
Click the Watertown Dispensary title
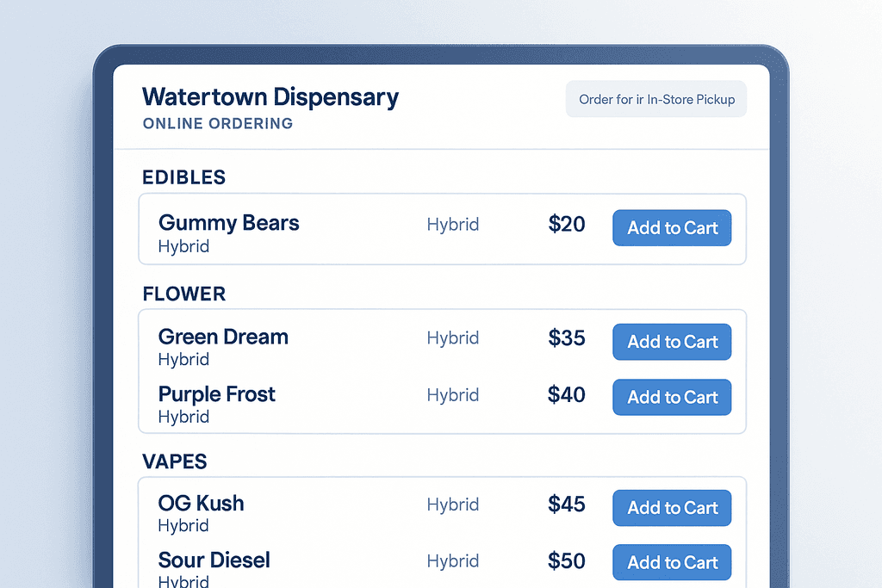[x=270, y=96]
